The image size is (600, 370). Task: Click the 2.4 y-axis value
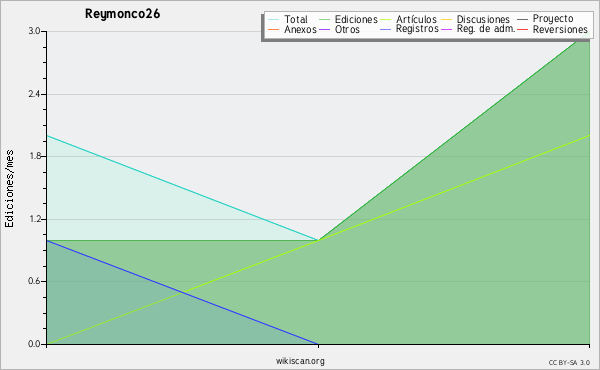[34, 94]
